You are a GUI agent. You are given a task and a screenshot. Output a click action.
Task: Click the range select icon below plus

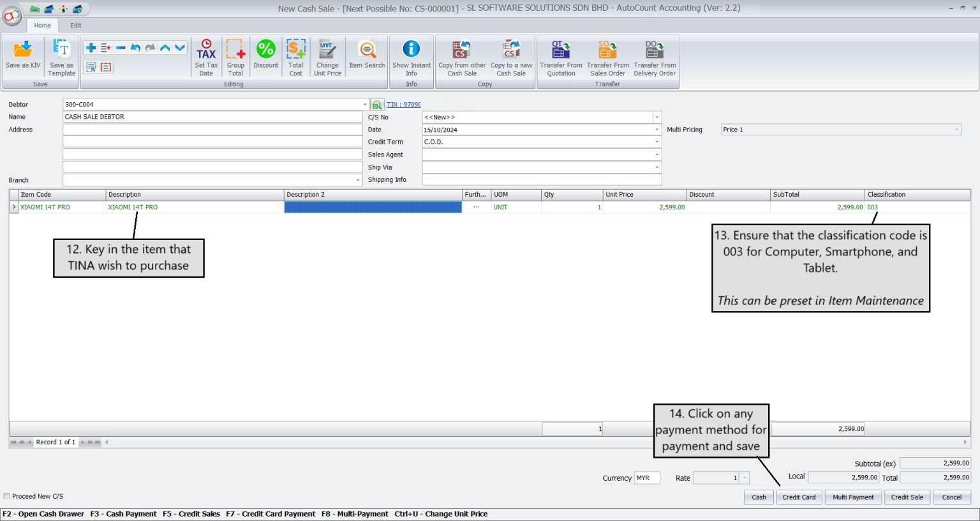point(91,66)
